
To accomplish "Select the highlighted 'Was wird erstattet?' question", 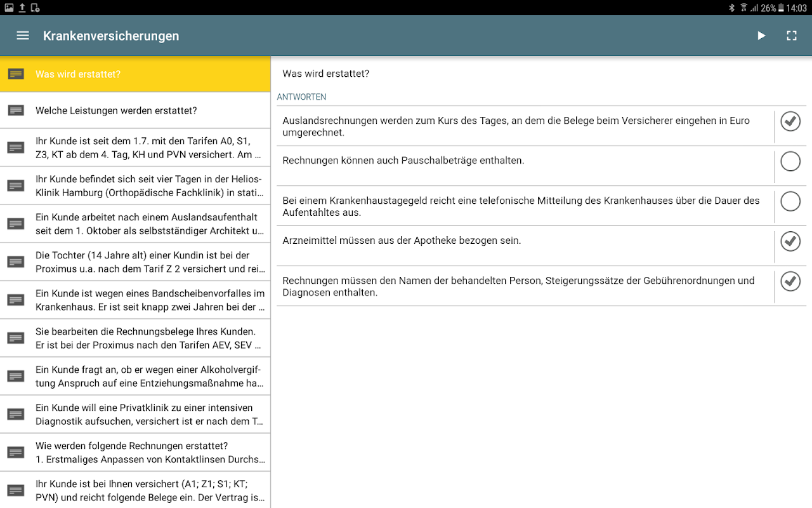I will coord(135,74).
